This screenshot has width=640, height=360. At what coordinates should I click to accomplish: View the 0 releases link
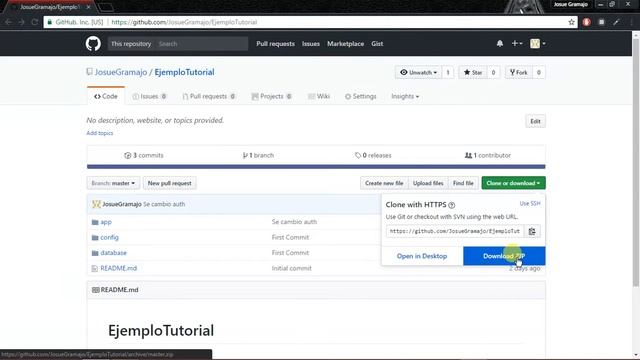[373, 156]
